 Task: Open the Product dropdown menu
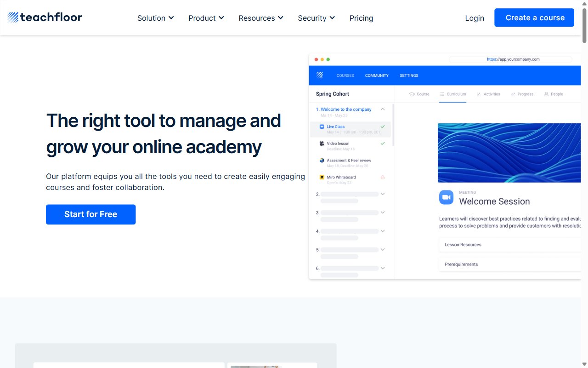pyautogui.click(x=206, y=18)
